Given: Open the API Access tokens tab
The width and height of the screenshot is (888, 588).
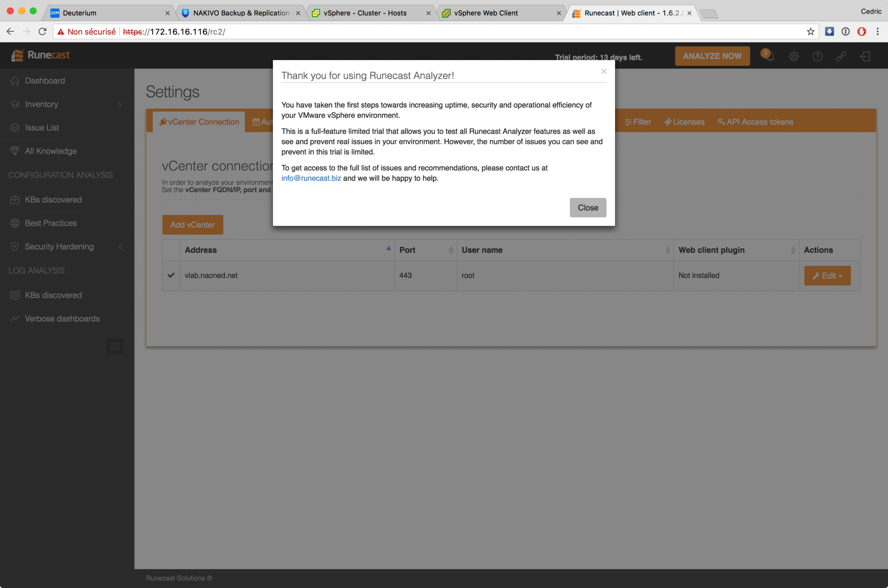Looking at the screenshot, I should [755, 122].
